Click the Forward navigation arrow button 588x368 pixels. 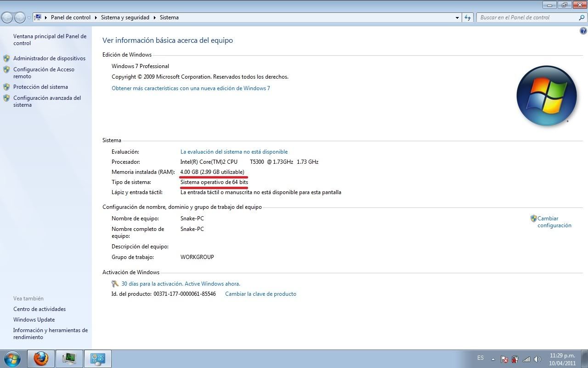pos(20,17)
